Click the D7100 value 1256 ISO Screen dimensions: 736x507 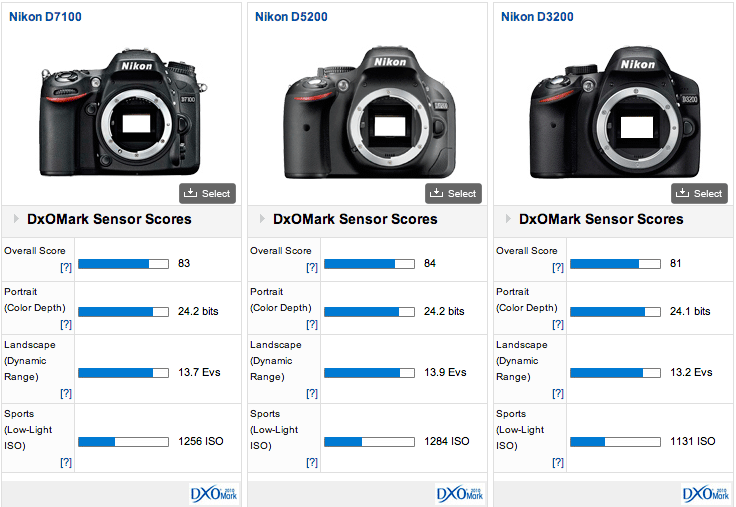200,441
